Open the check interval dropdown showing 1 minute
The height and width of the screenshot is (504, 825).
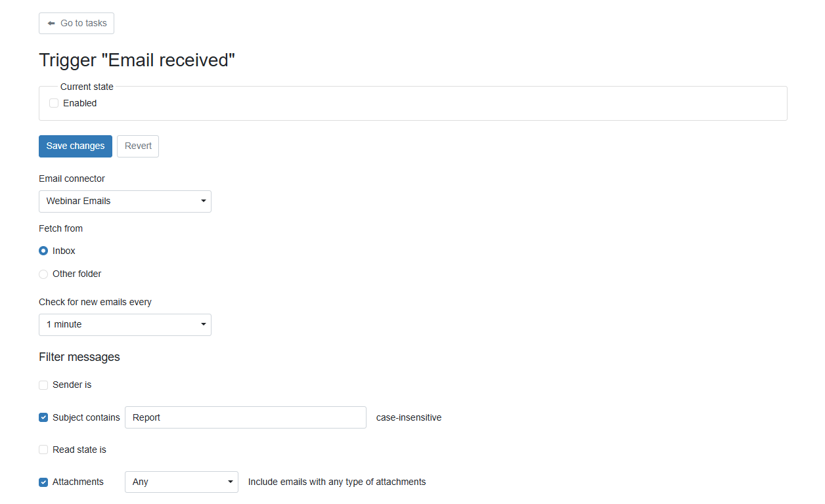coord(125,325)
